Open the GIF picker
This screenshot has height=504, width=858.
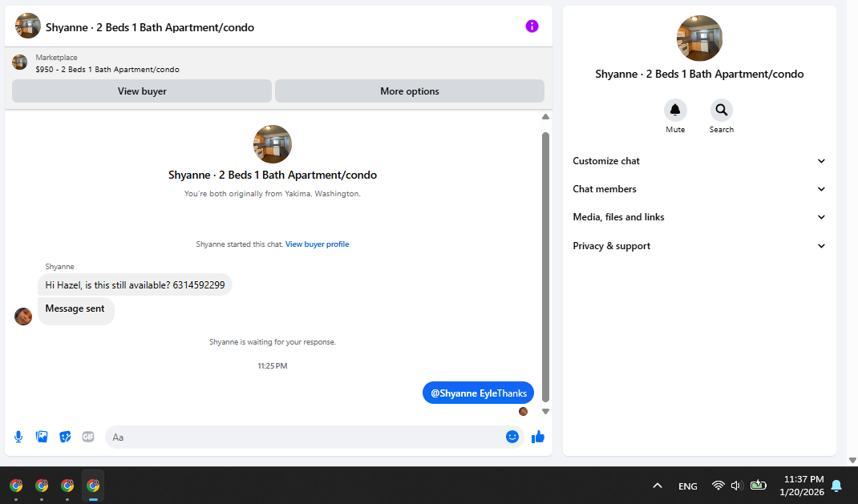[x=88, y=437]
